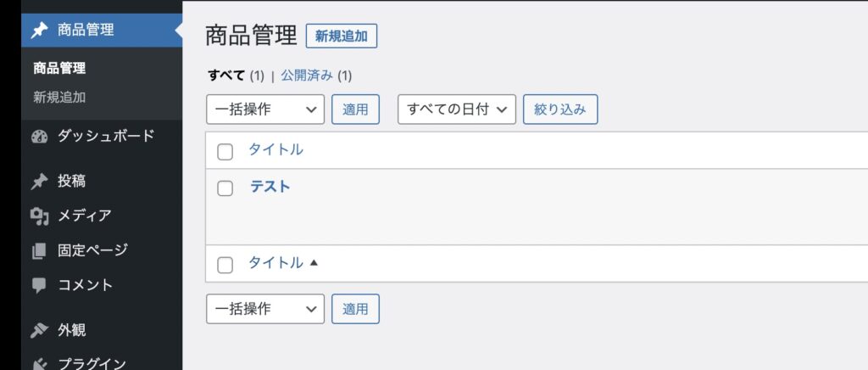Select the 公開済み filter tab
868x370 pixels.
tap(308, 76)
